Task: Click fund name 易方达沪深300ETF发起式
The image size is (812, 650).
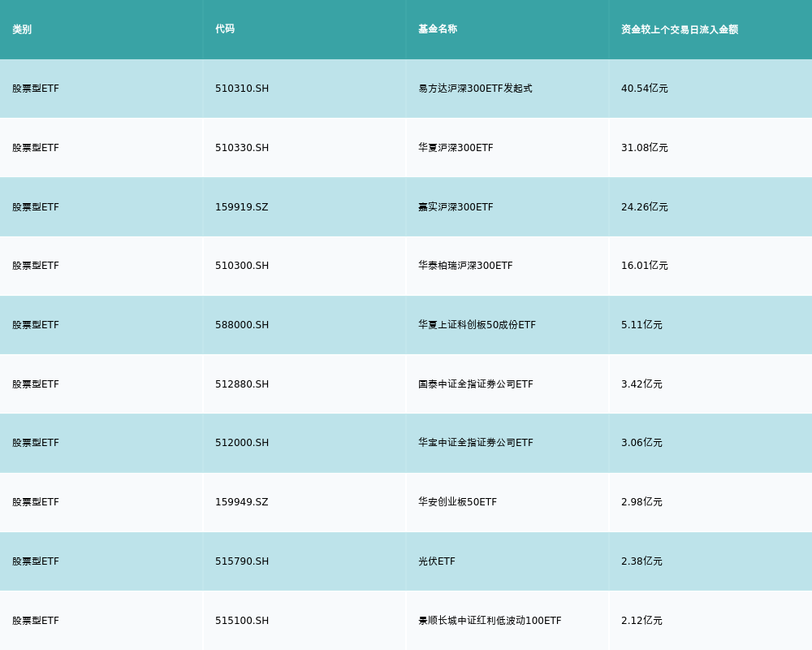Action: click(x=475, y=89)
